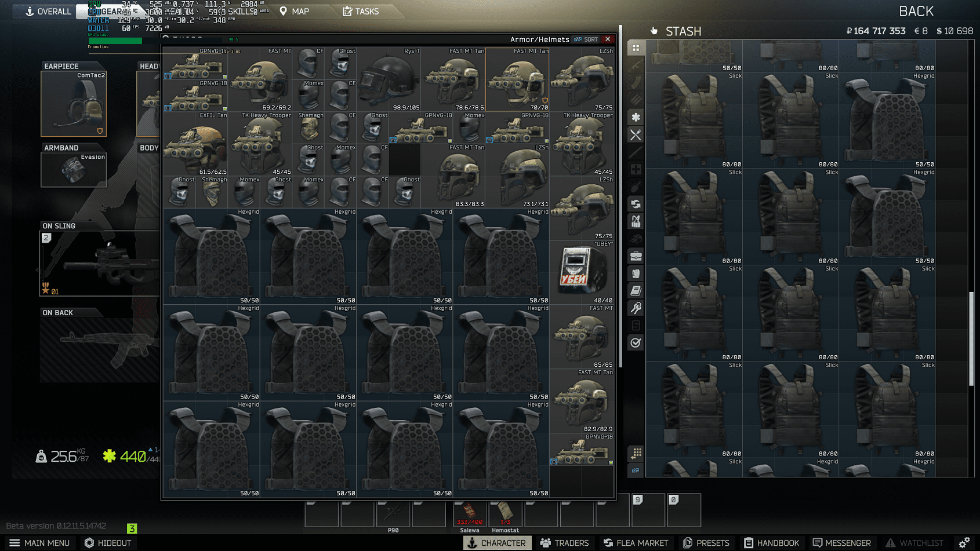Select FAST MT helmet with 85/85 durability

coord(582,337)
